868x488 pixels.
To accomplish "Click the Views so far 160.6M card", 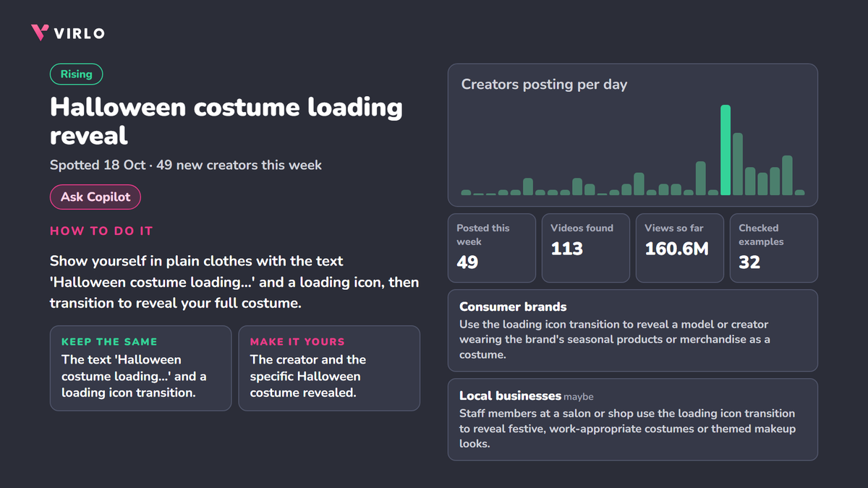I will click(680, 248).
